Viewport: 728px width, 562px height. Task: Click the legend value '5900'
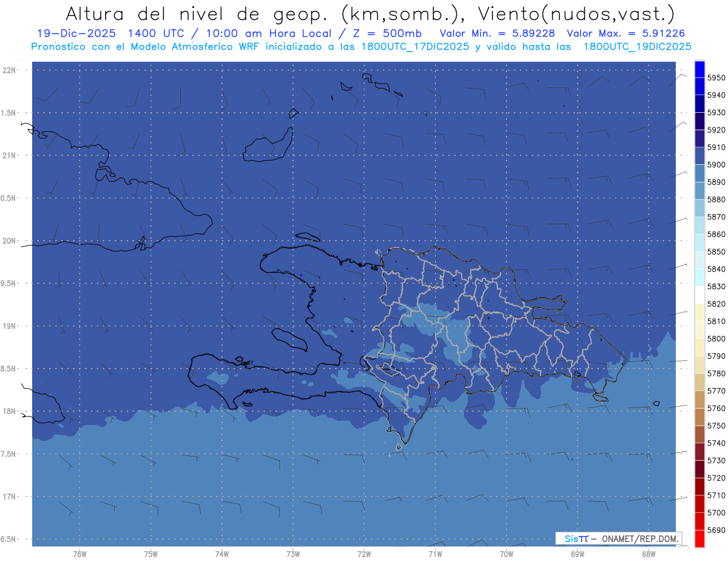pyautogui.click(x=716, y=164)
